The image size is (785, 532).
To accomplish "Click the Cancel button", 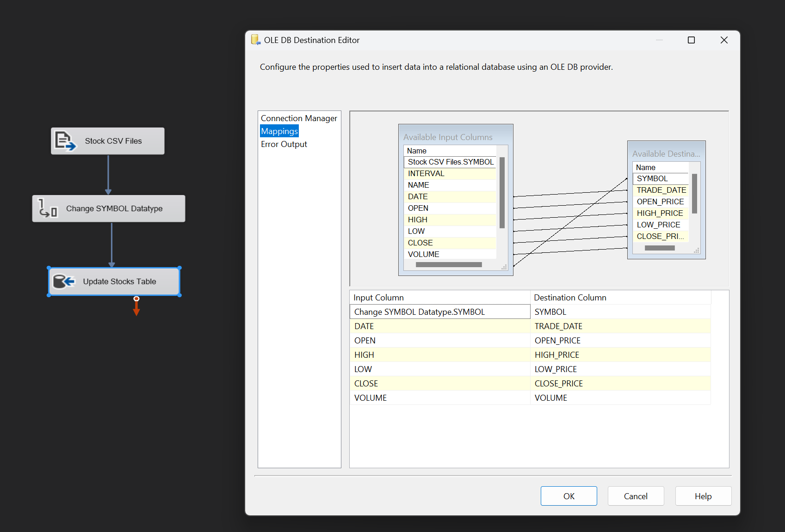I will click(x=636, y=496).
